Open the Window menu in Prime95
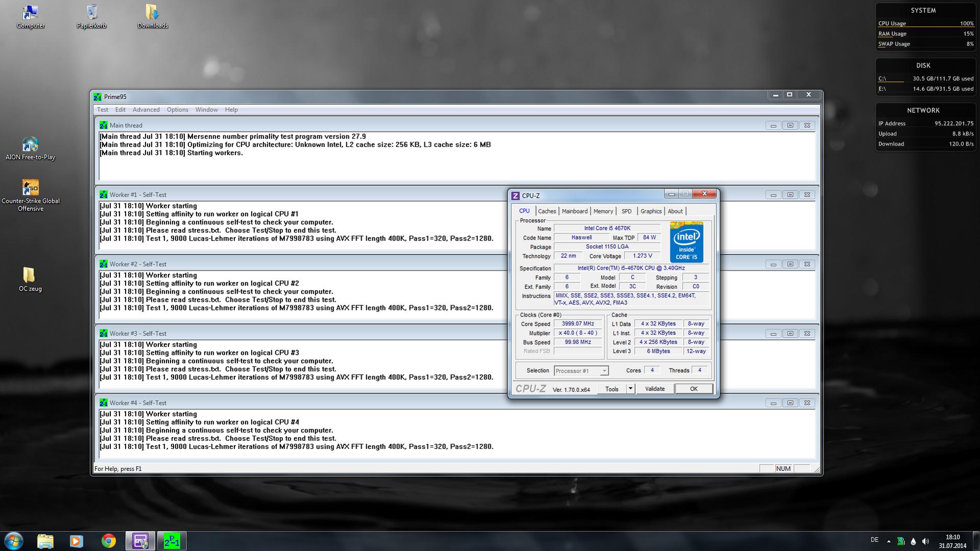 pos(206,110)
